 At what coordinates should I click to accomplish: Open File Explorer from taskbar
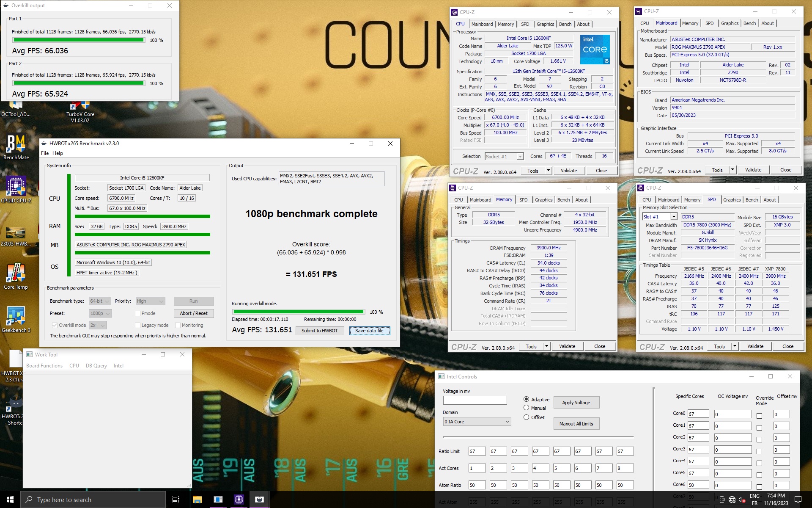pos(197,500)
